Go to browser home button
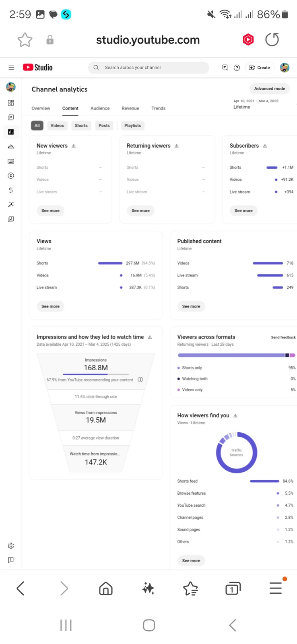 pos(106,588)
